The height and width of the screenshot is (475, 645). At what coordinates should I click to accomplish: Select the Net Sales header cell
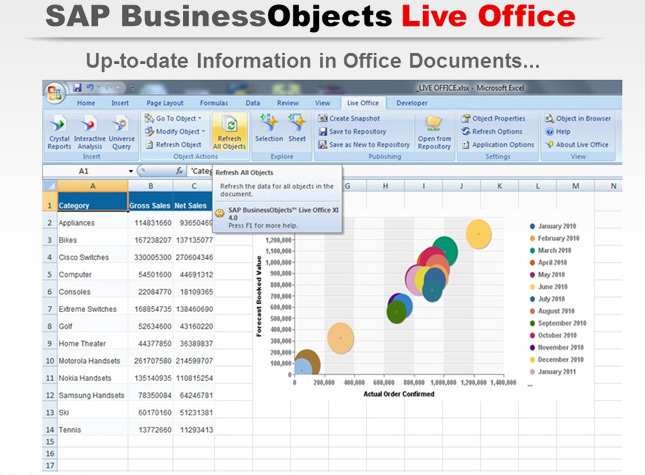tap(193, 202)
